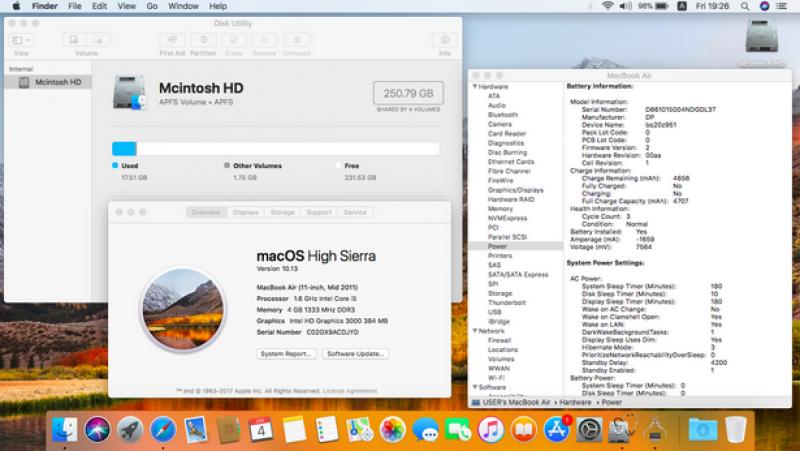800x451 pixels.
Task: Open FaceTime icon in Dock
Action: click(x=458, y=430)
